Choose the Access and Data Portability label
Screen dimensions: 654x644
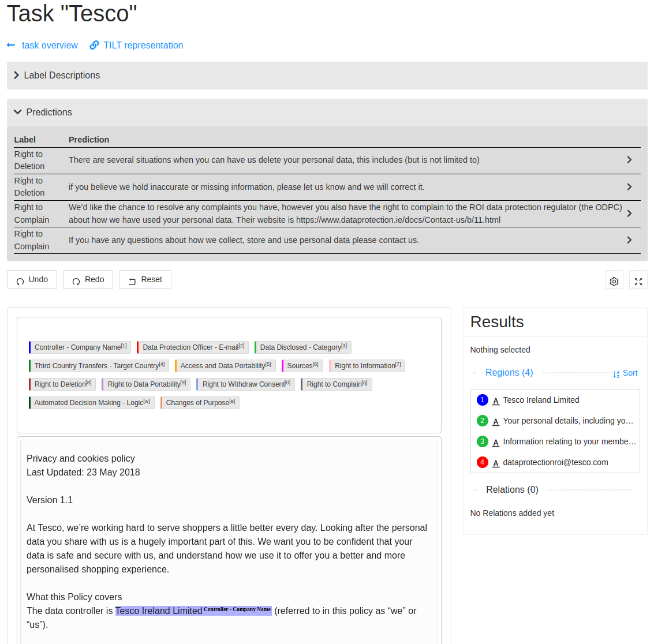pyautogui.click(x=225, y=366)
